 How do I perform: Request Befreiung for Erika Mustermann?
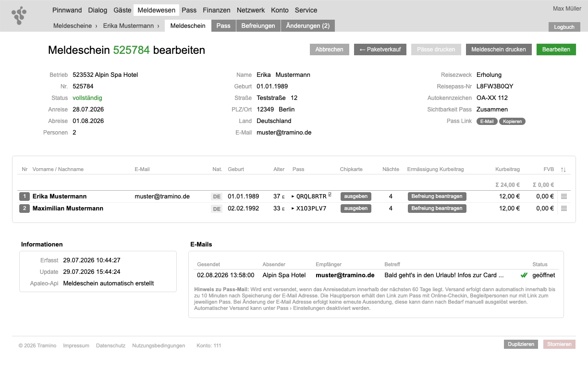tap(437, 197)
